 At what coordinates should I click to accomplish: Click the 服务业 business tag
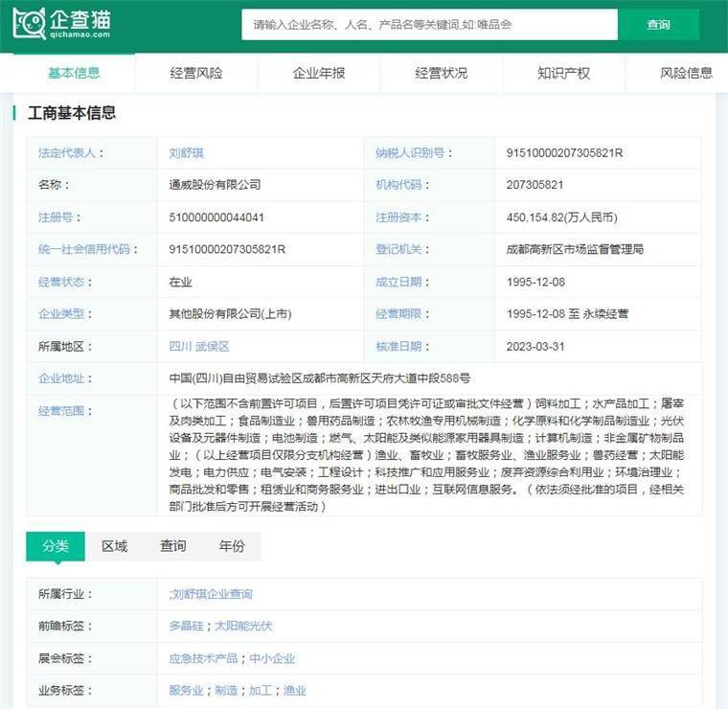pos(186,691)
